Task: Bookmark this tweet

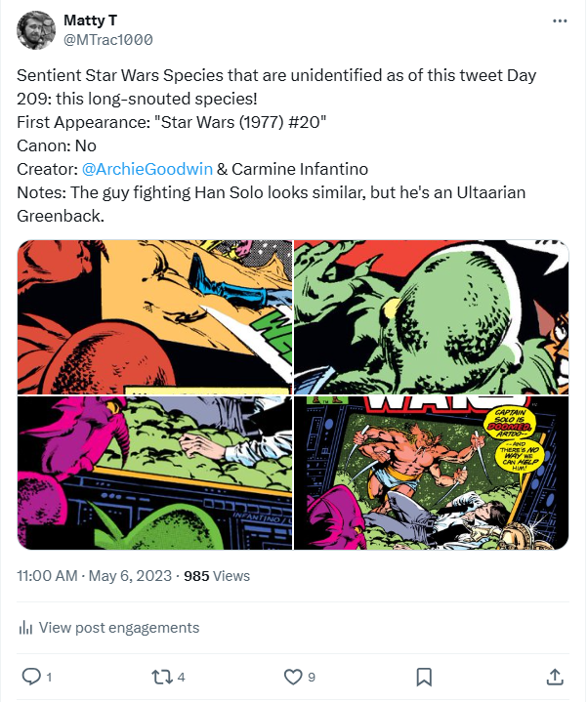Action: click(424, 676)
